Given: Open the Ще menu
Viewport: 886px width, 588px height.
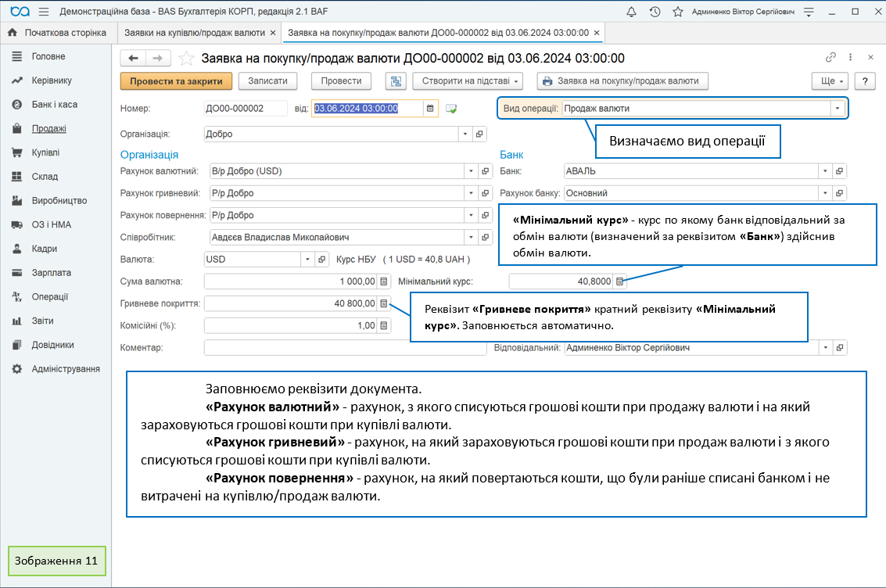Looking at the screenshot, I should click(830, 81).
